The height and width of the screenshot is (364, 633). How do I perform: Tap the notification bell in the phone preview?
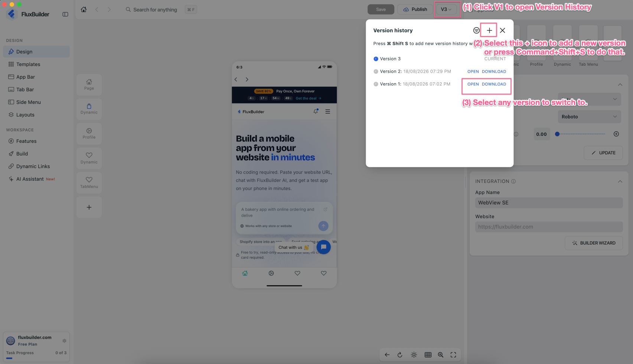pyautogui.click(x=316, y=111)
